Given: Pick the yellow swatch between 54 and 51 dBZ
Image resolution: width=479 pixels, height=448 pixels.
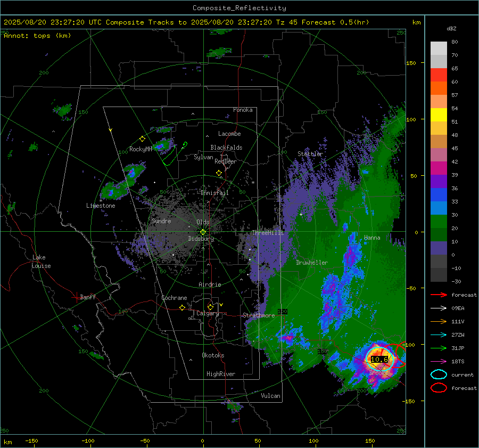Looking at the screenshot, I should point(439,115).
